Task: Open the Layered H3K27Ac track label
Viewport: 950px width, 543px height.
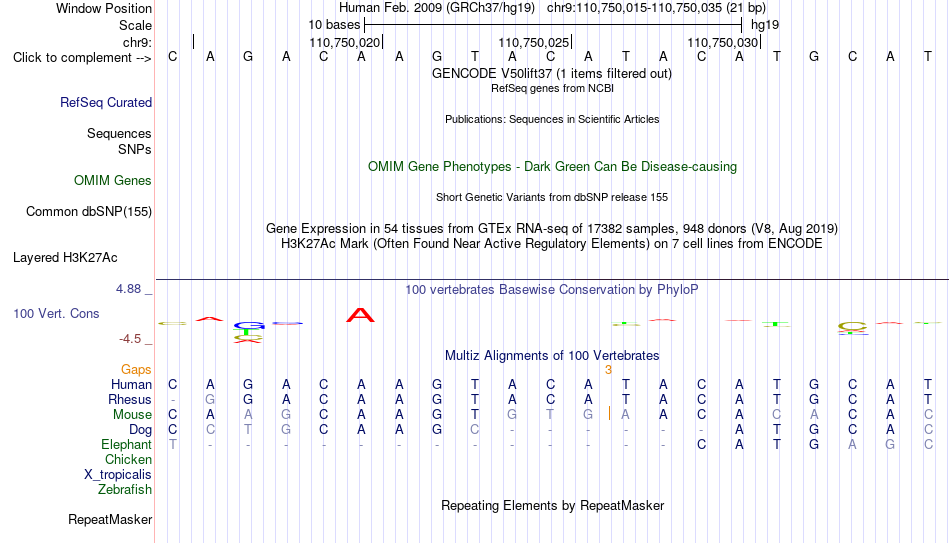Action: [x=65, y=258]
